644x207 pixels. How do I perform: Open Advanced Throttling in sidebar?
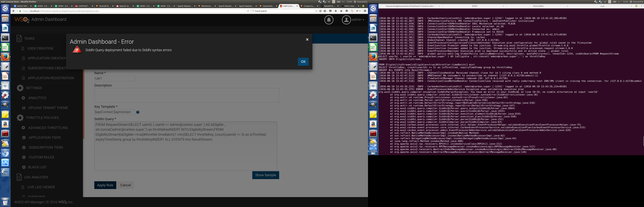coord(48,128)
